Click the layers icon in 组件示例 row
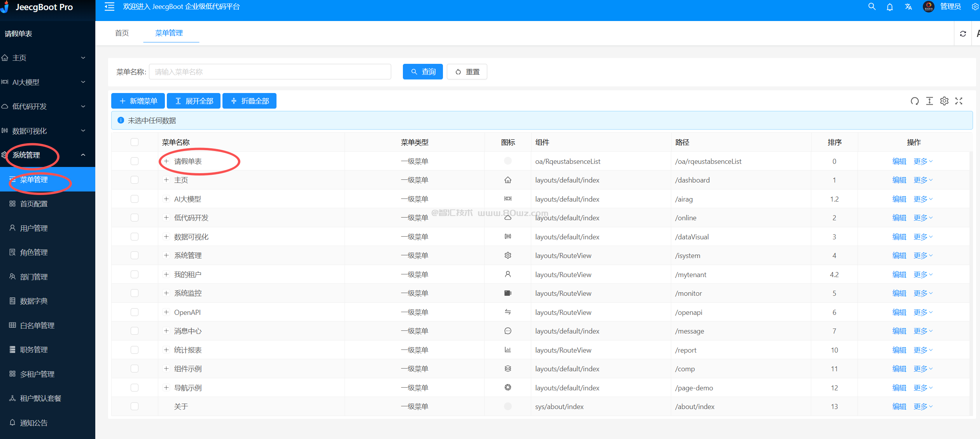The image size is (980, 439). coord(508,369)
